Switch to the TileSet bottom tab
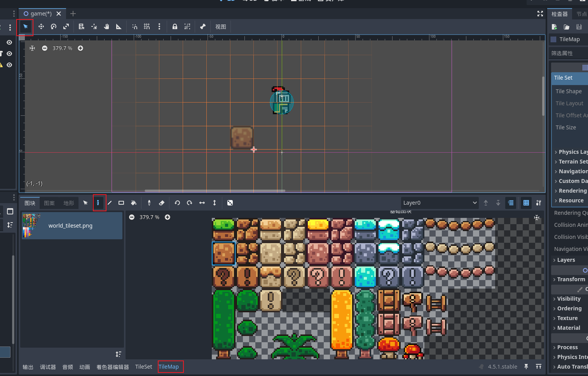 tap(143, 367)
